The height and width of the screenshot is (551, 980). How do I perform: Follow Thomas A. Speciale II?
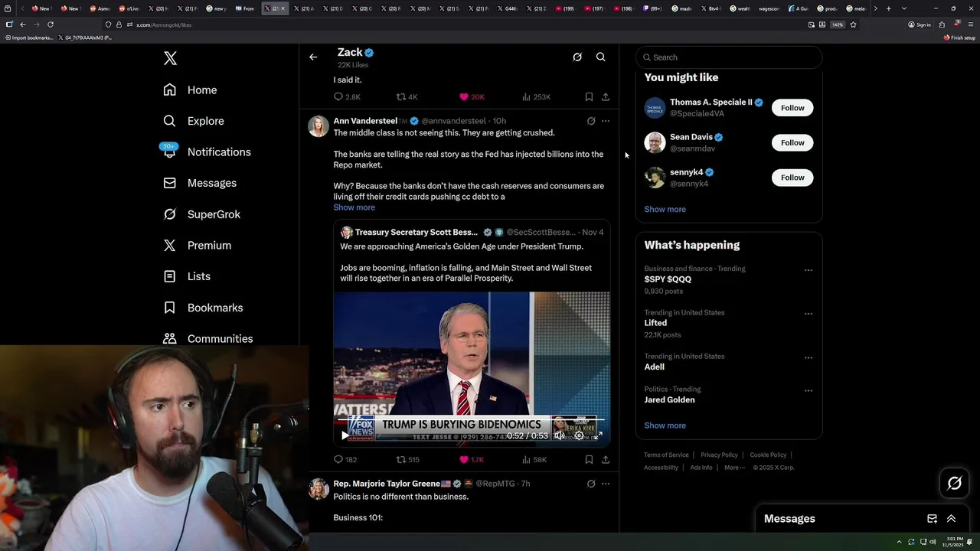pyautogui.click(x=792, y=108)
